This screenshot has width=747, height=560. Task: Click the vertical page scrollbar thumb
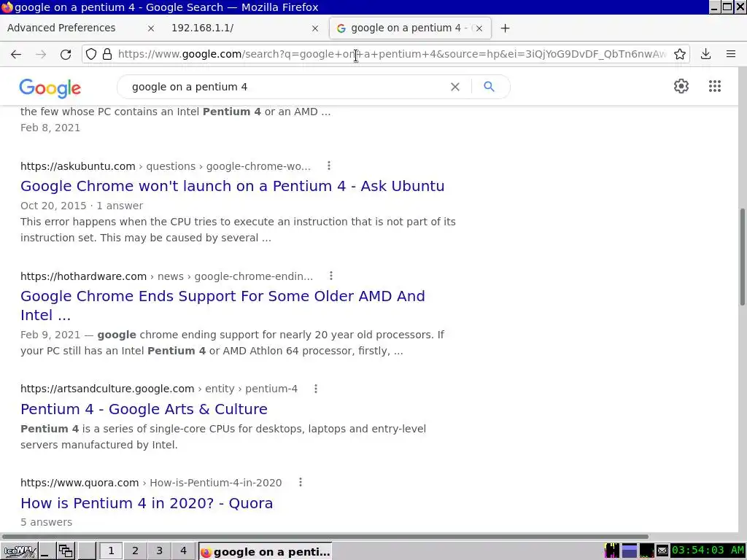(742, 257)
